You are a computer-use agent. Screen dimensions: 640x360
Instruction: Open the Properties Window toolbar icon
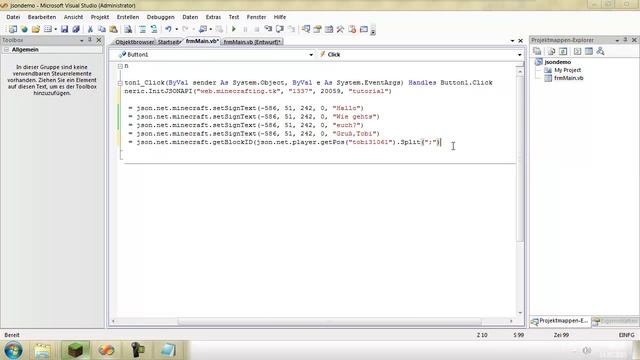point(317,29)
